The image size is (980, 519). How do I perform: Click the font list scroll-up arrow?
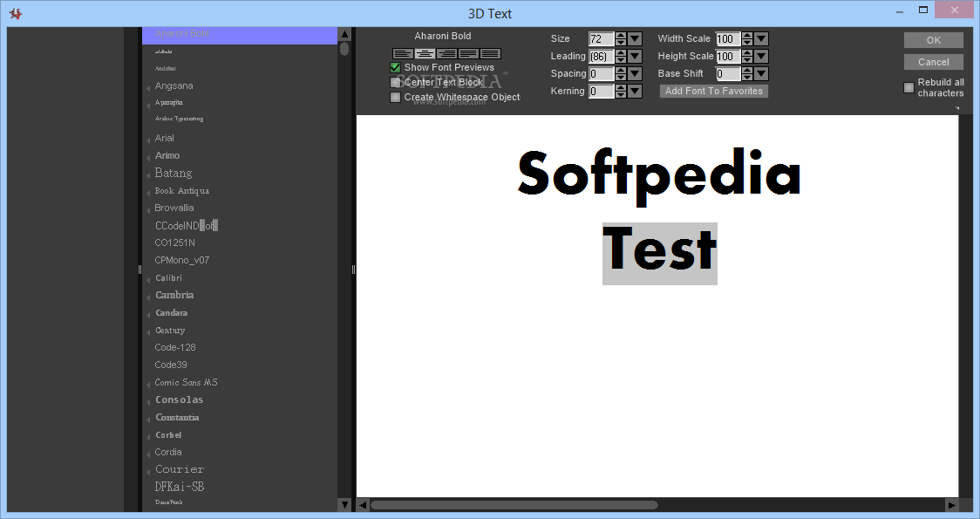[x=344, y=34]
